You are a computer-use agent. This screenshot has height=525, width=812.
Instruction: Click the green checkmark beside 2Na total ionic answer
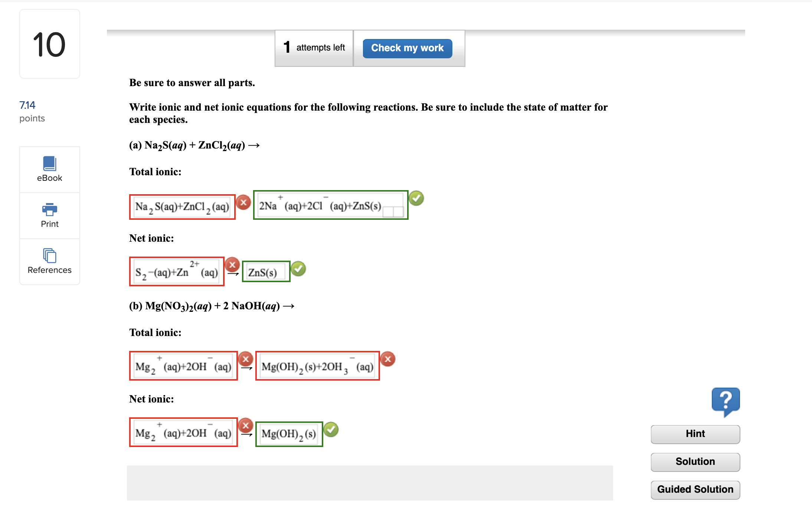416,198
